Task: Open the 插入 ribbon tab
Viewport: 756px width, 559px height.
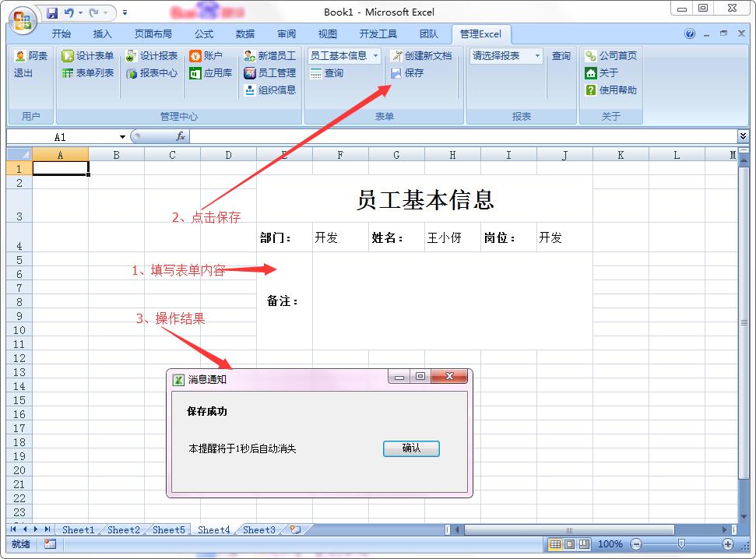Action: pyautogui.click(x=102, y=33)
